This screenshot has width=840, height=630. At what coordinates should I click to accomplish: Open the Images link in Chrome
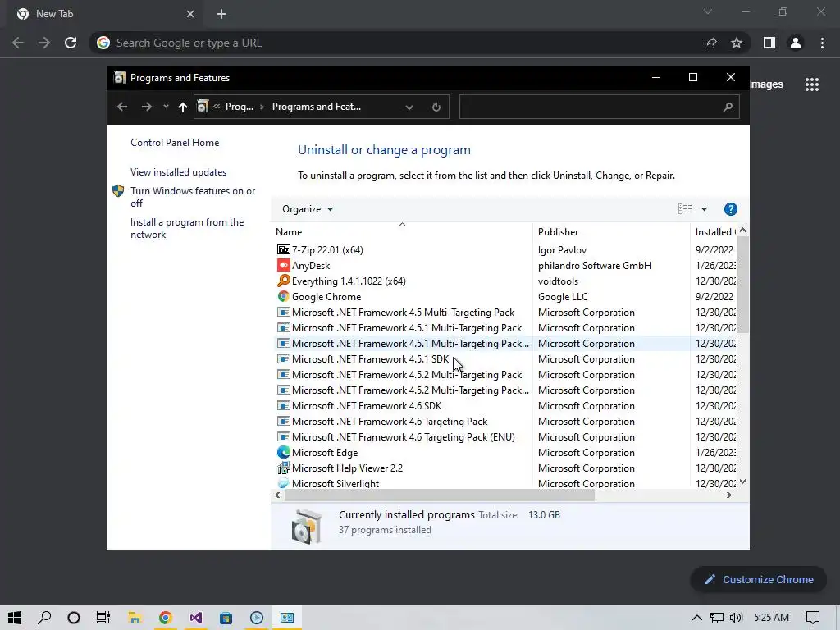click(x=767, y=84)
